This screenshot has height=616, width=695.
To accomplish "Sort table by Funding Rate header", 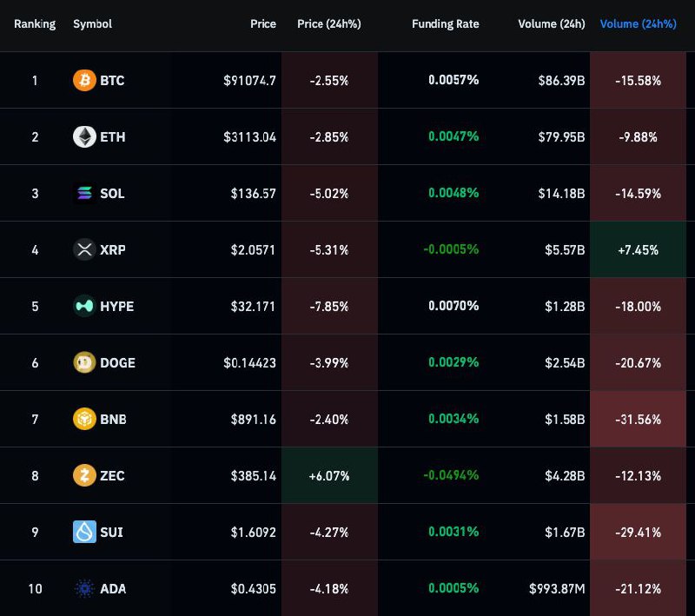I will click(x=445, y=24).
